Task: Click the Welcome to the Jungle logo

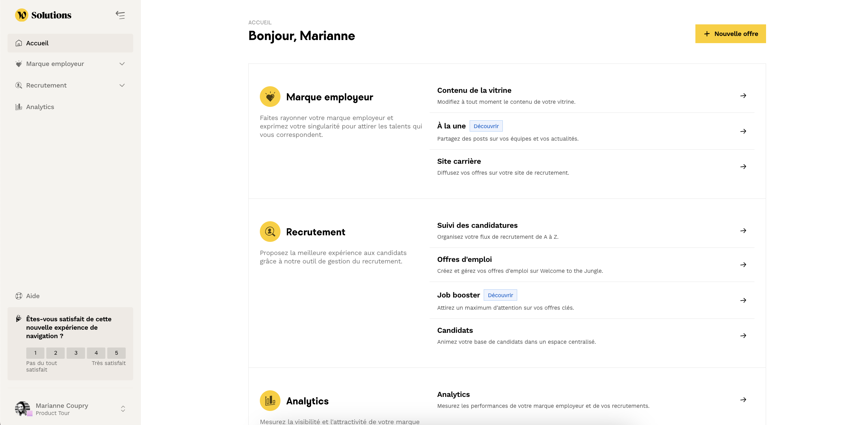Action: point(22,15)
